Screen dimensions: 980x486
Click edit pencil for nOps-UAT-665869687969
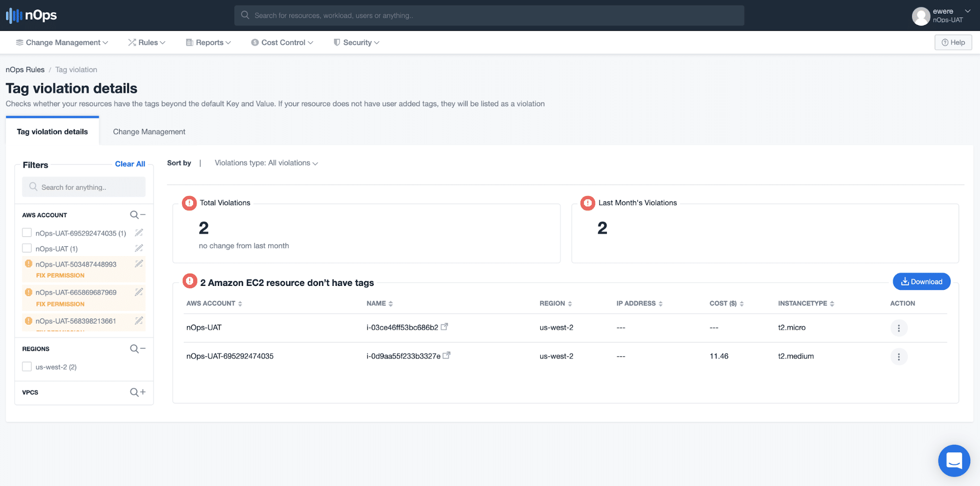coord(139,292)
